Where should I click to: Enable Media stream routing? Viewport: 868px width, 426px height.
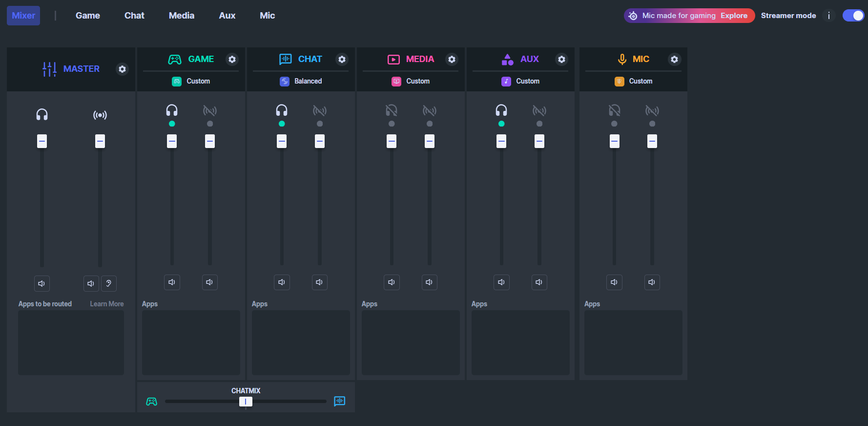(430, 110)
